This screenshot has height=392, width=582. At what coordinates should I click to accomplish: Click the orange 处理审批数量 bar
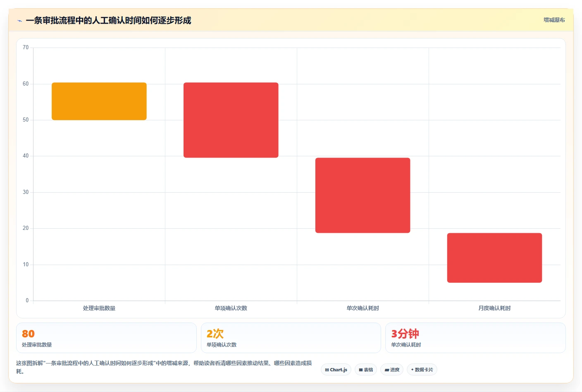[x=99, y=101]
